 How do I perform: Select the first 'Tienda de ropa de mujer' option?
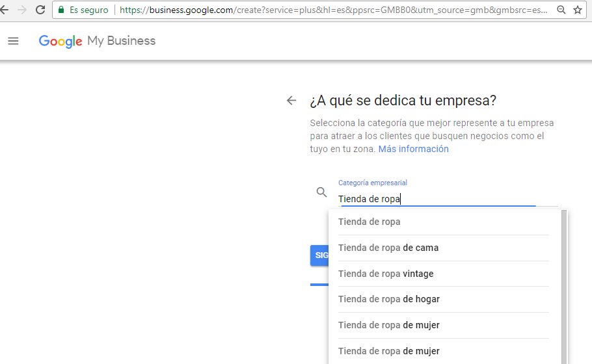pyautogui.click(x=388, y=325)
